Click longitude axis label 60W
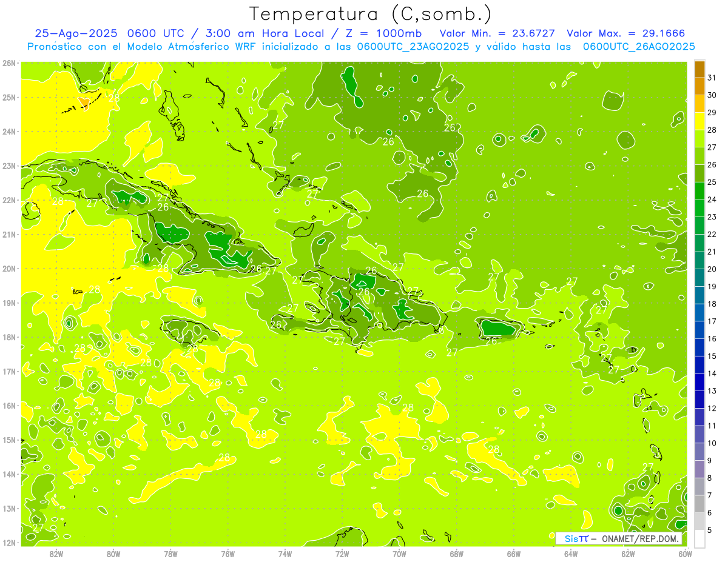The height and width of the screenshot is (562, 728). [x=685, y=554]
